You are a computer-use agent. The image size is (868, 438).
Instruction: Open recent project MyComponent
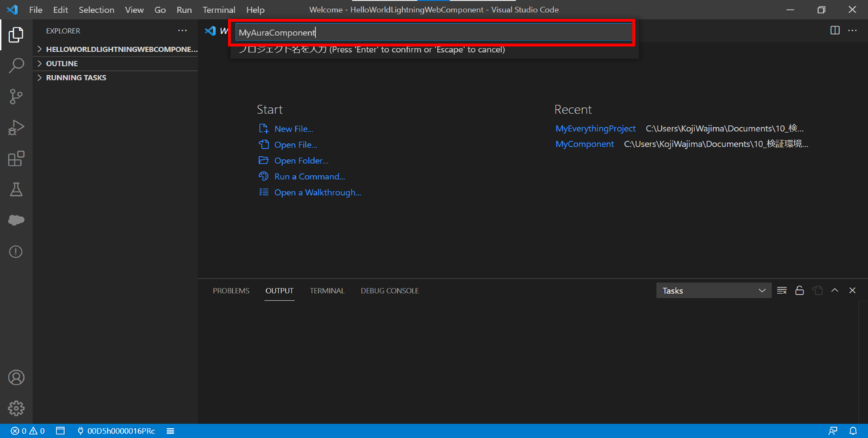pos(584,144)
